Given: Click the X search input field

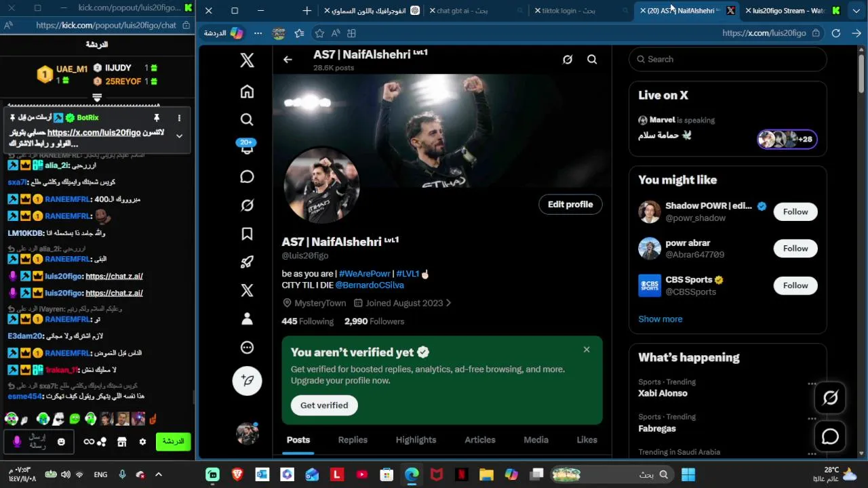Looking at the screenshot, I should [x=728, y=60].
